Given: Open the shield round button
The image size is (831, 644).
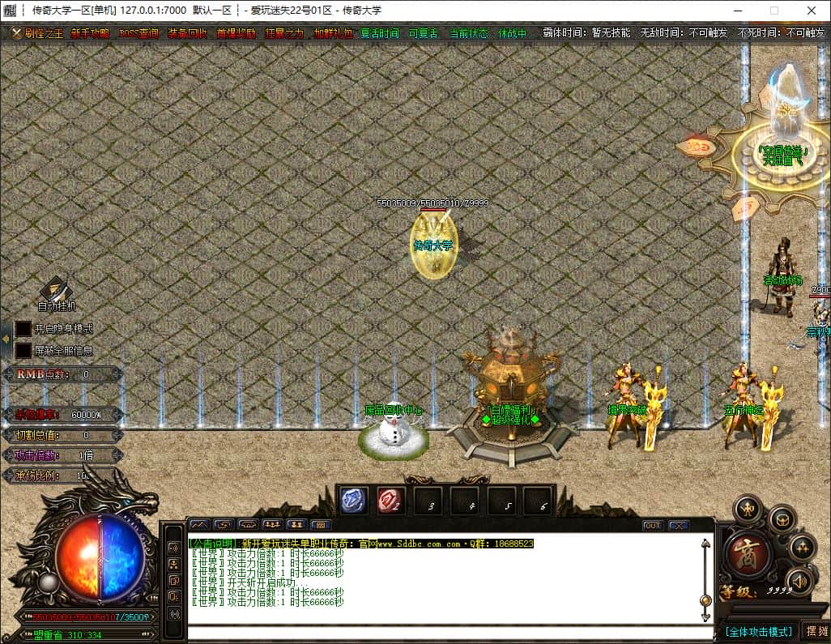Looking at the screenshot, I should (782, 520).
